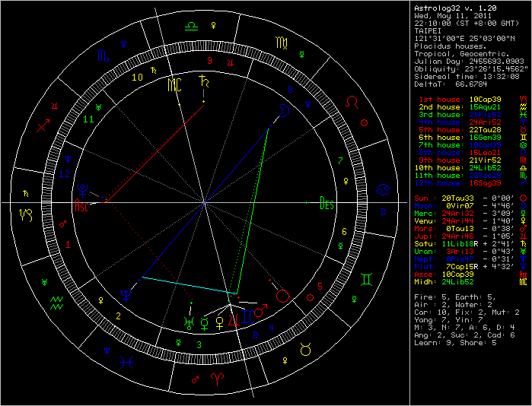Click the Capricorn glyph on left
The image size is (532, 406).
click(x=25, y=214)
